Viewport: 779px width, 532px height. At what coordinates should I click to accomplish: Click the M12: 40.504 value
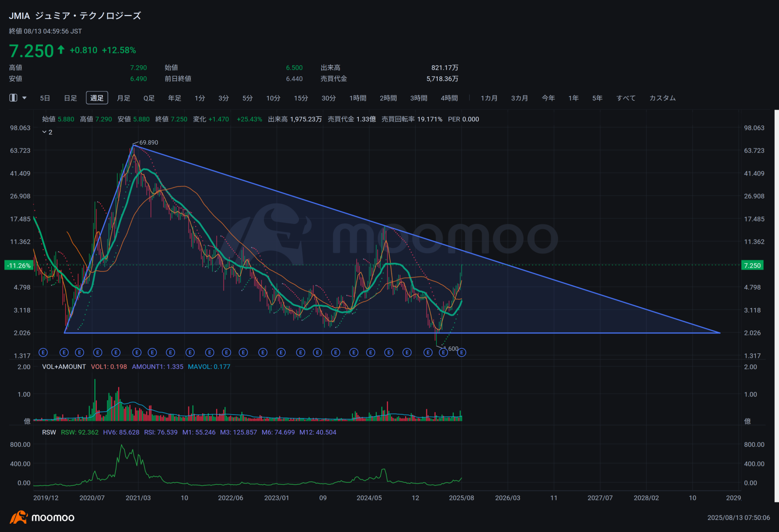coord(318,432)
